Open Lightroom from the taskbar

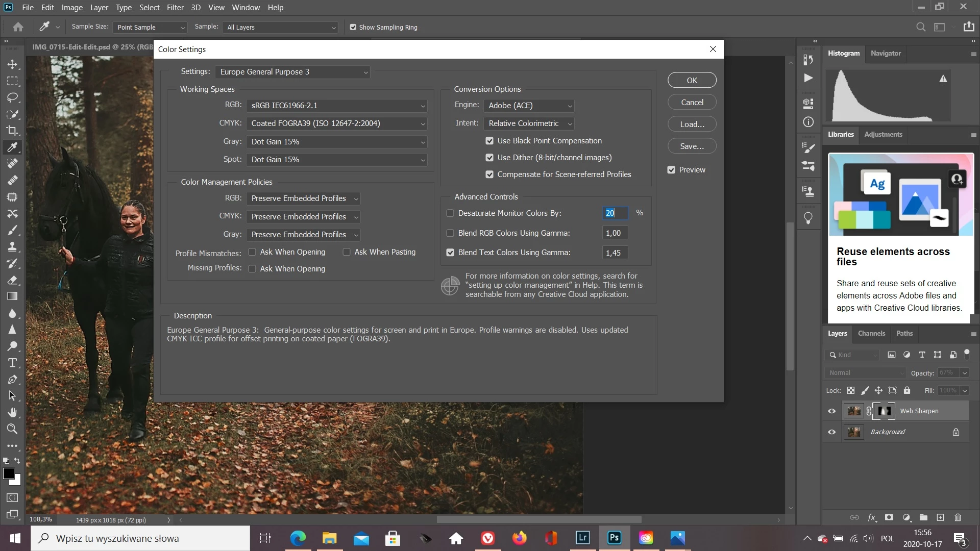tap(582, 538)
